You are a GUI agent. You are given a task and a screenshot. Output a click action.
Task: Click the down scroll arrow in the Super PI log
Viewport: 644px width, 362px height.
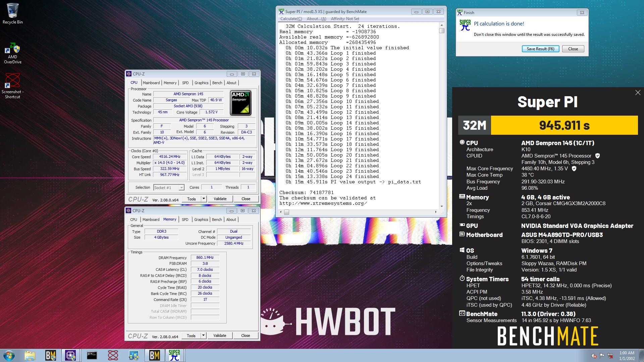(x=442, y=206)
